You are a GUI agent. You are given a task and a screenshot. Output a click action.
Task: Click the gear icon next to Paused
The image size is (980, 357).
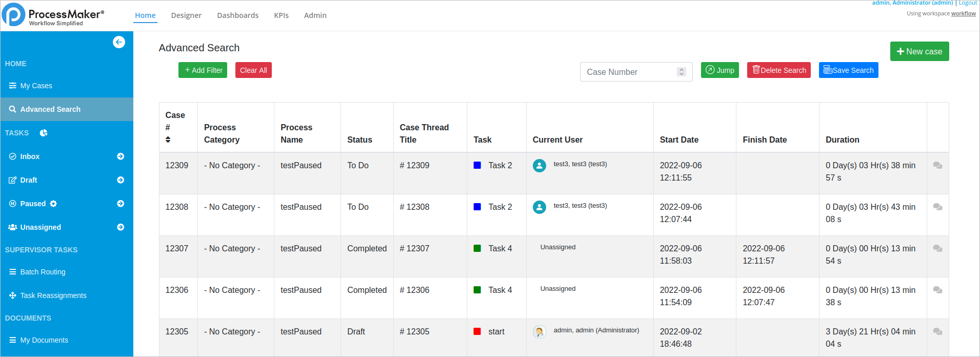[x=53, y=204]
